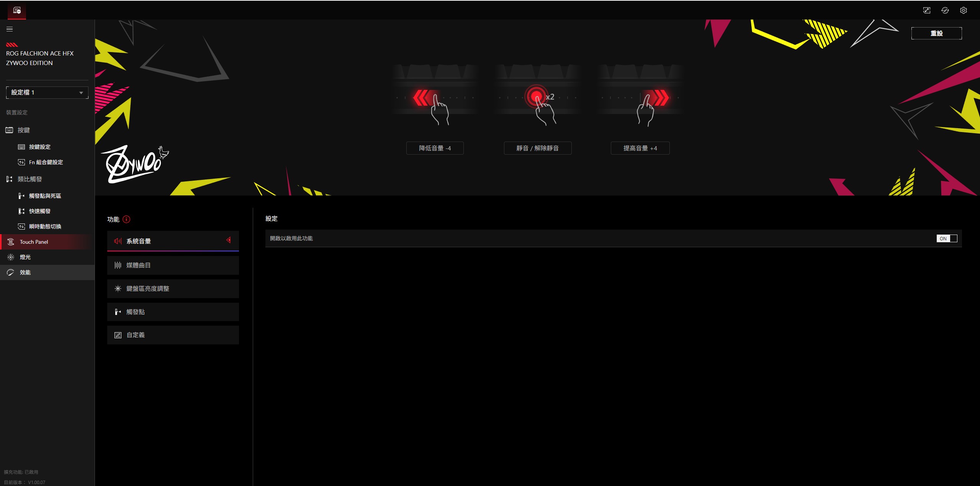Click the sync check icon in top bar
The width and height of the screenshot is (980, 486).
point(945,10)
